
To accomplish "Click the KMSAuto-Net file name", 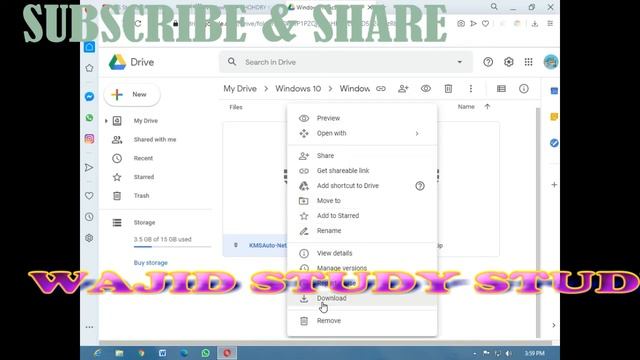I will tap(267, 245).
